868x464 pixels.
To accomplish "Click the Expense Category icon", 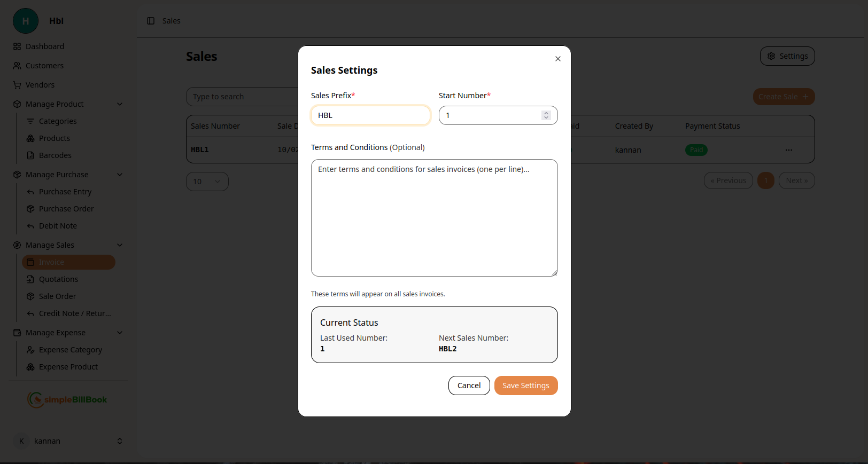I will pyautogui.click(x=30, y=350).
